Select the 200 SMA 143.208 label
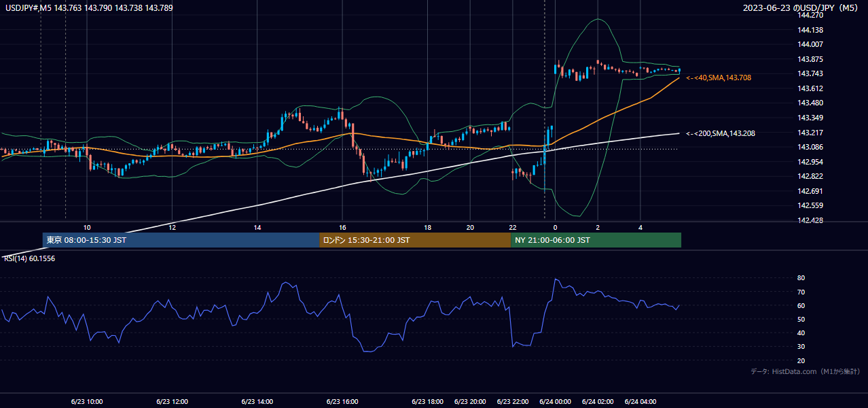This screenshot has width=868, height=408. coord(721,133)
